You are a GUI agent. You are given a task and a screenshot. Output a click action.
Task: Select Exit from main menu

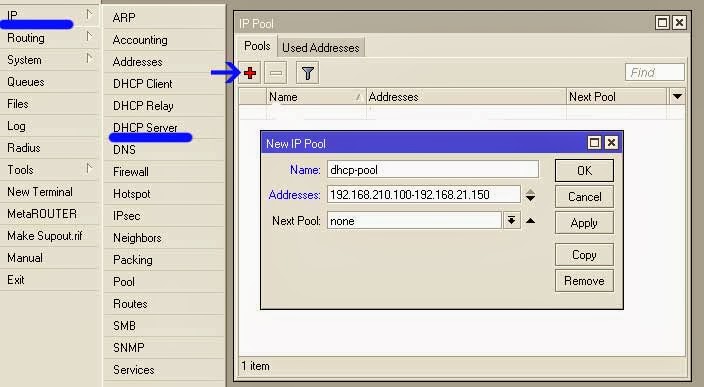click(x=48, y=280)
